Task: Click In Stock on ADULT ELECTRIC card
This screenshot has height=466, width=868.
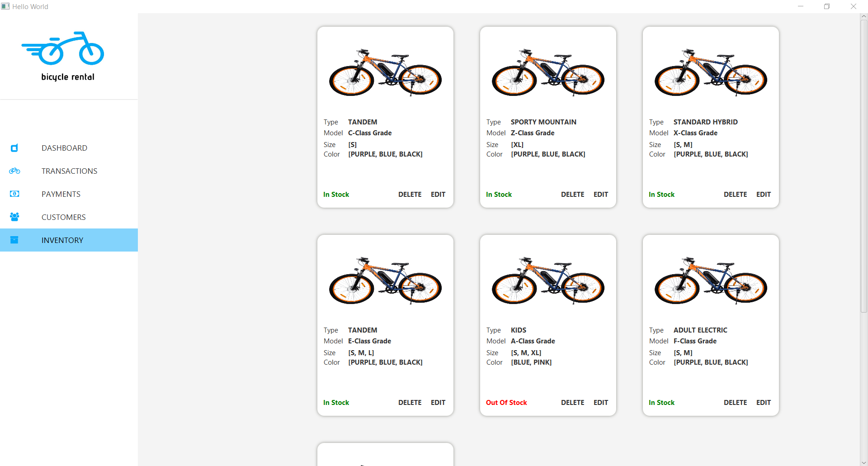Action: (x=661, y=403)
